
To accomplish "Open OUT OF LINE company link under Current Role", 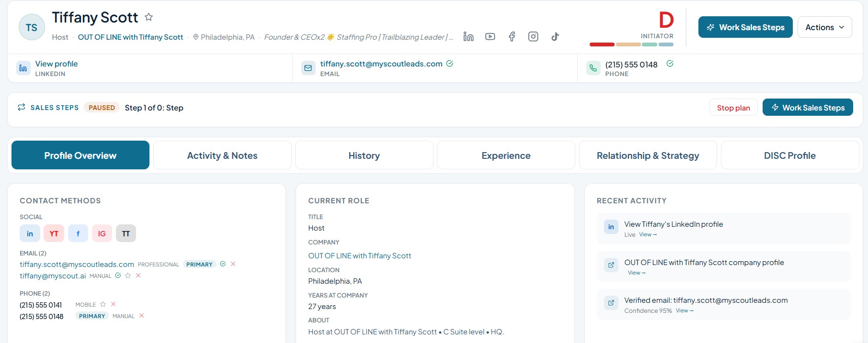I will point(360,256).
